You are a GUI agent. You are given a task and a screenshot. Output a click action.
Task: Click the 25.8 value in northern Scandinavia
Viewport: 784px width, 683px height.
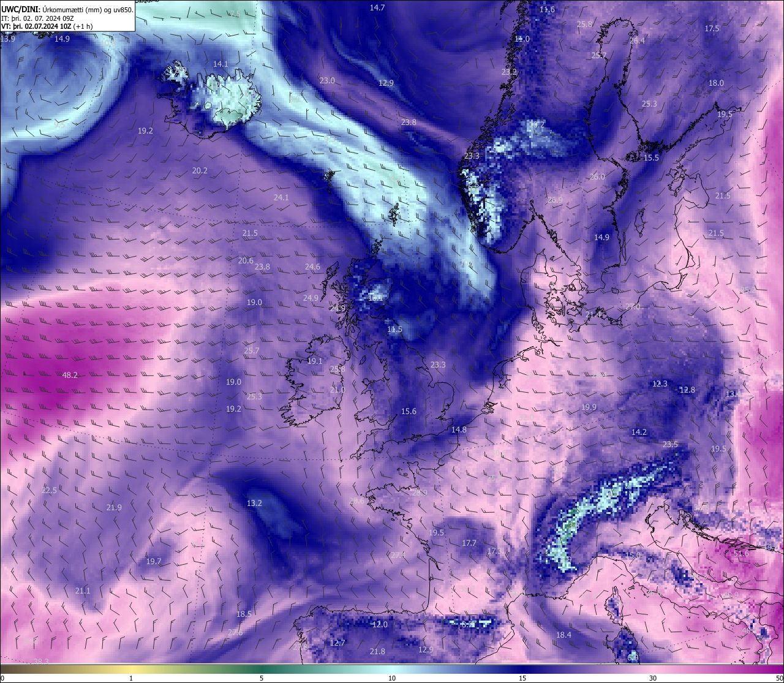(x=585, y=24)
